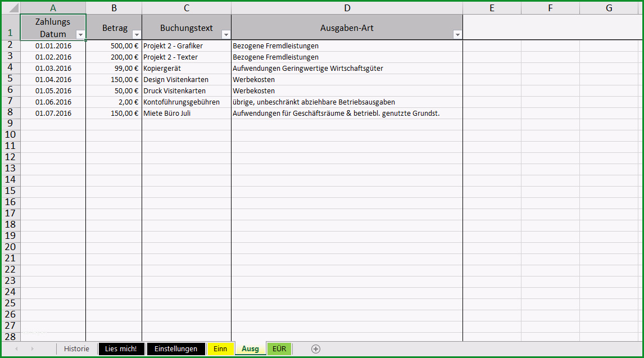
Task: Select row 5 header
Action: pyautogui.click(x=10, y=79)
